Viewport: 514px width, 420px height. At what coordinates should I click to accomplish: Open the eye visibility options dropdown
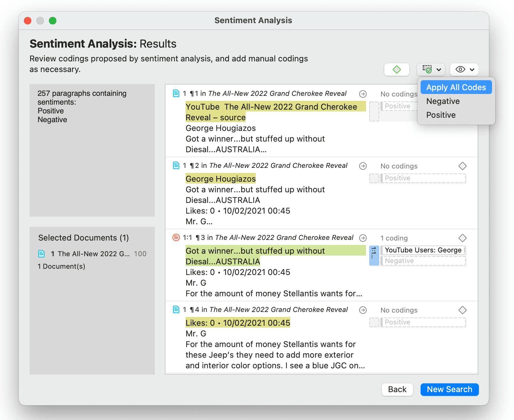(x=464, y=70)
